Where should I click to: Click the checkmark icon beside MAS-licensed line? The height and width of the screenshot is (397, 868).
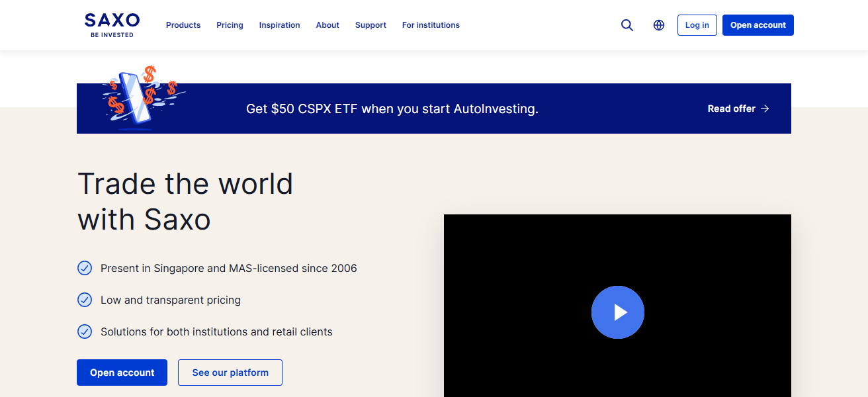point(85,268)
